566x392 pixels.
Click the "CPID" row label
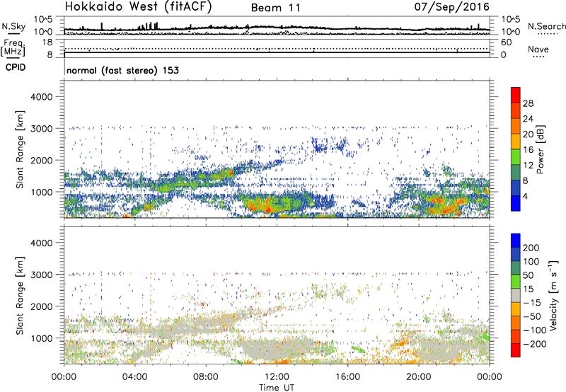16,67
